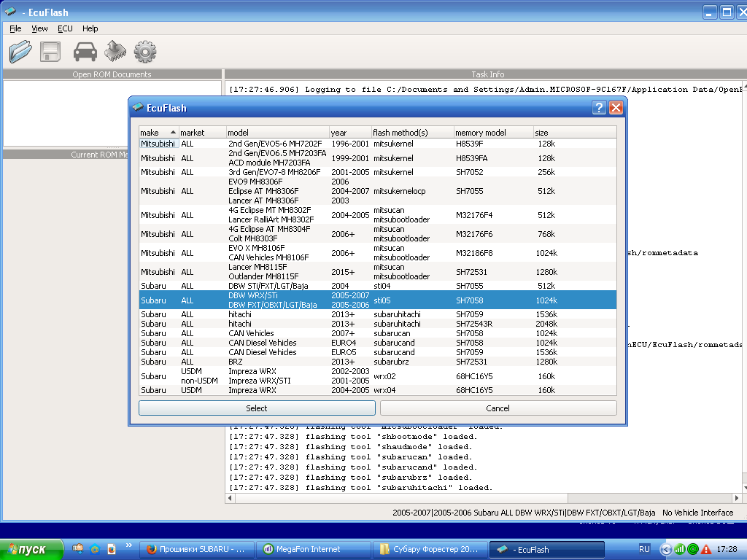Click the Task Info horizontal scrollbar
747x560 pixels.
481,498
